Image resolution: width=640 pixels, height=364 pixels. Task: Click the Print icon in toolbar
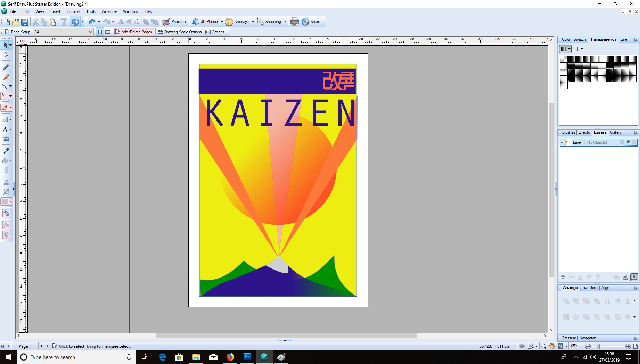click(x=294, y=22)
